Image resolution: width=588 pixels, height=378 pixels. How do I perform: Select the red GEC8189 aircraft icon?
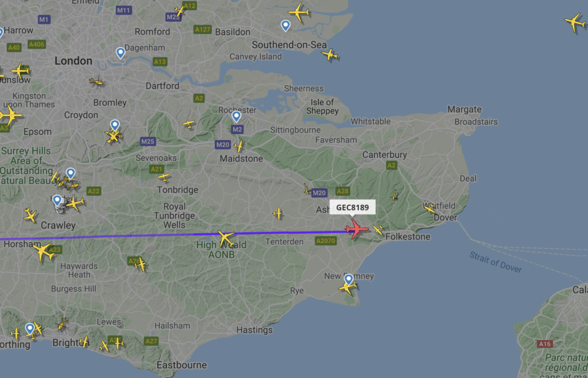(x=357, y=229)
